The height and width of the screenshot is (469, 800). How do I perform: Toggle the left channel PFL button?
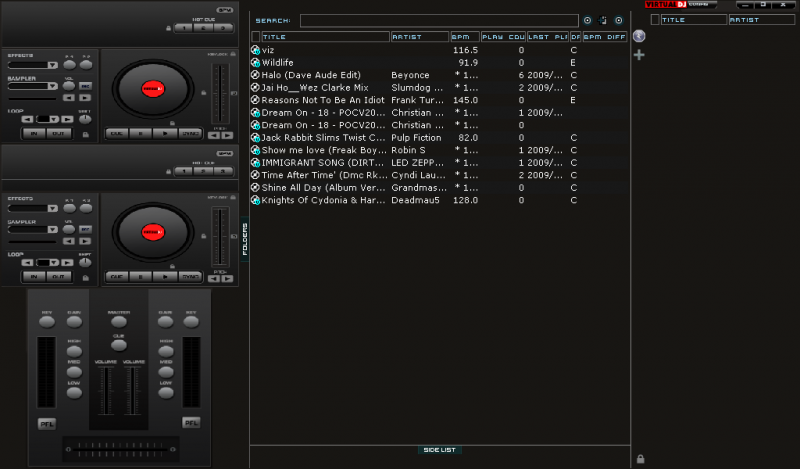click(47, 424)
